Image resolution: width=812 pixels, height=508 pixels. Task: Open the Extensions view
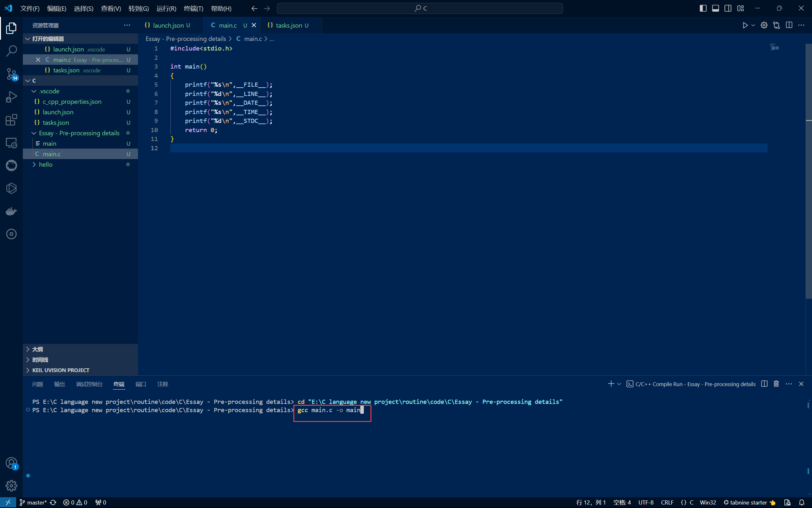(x=11, y=120)
